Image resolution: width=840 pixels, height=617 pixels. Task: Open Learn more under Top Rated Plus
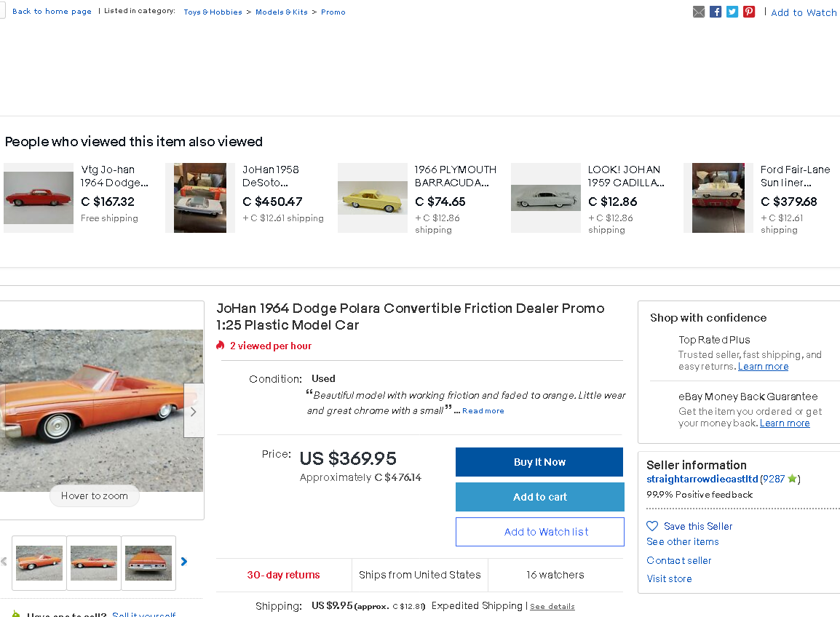pos(763,367)
